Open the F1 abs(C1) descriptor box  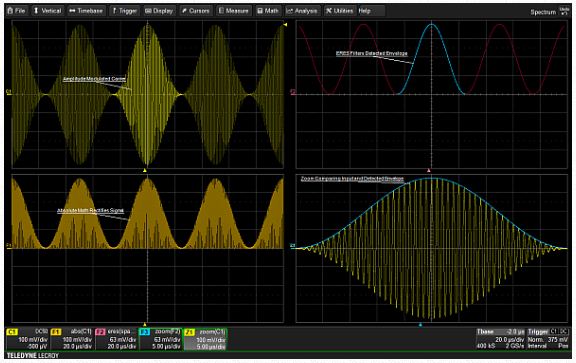(x=72, y=339)
